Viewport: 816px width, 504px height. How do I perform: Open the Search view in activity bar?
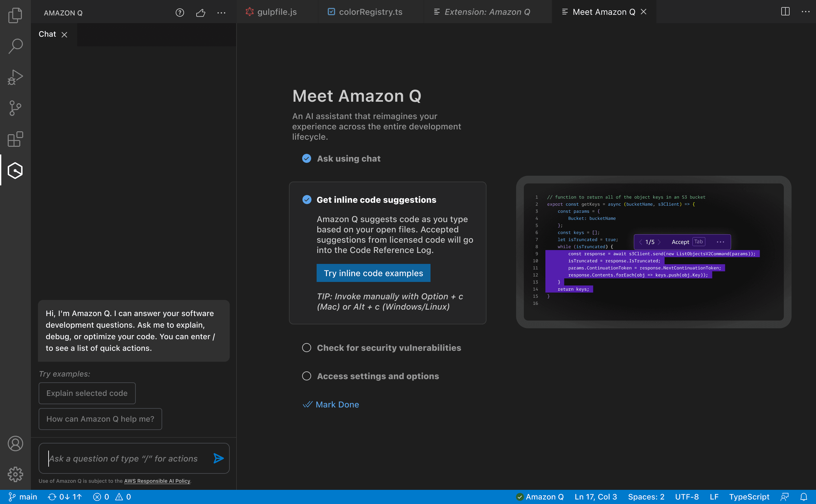[15, 46]
